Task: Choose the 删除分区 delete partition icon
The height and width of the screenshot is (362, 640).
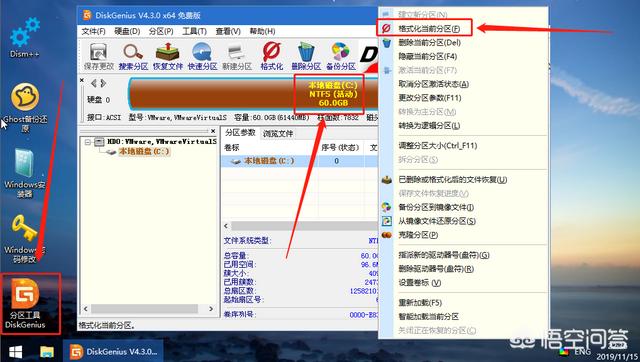Action: [x=306, y=56]
